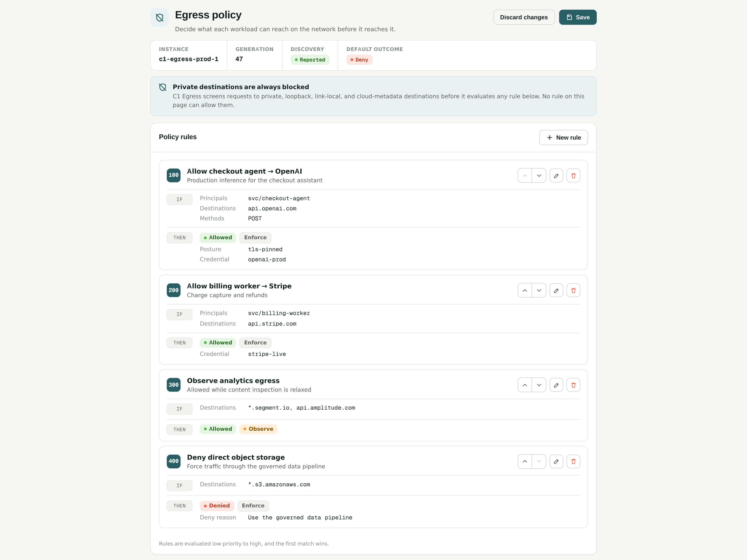
Task: Click destination api.openai.com
Action: (272, 209)
